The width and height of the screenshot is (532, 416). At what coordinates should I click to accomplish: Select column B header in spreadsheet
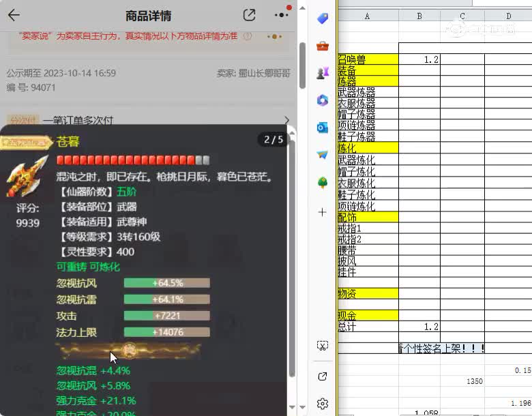[419, 16]
